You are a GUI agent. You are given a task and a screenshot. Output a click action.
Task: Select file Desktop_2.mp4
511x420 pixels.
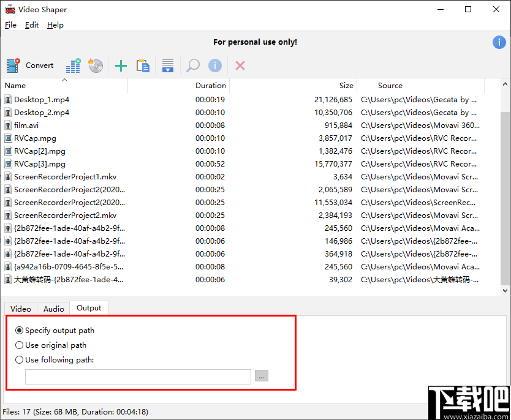click(x=42, y=113)
